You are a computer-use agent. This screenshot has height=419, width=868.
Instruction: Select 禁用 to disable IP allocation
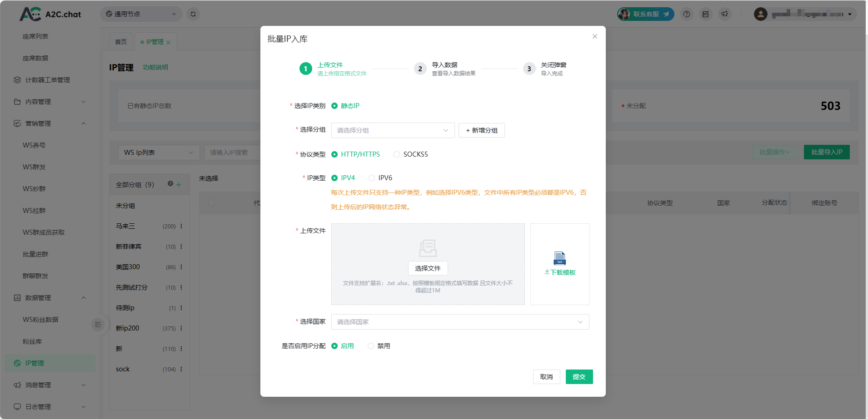pyautogui.click(x=371, y=346)
